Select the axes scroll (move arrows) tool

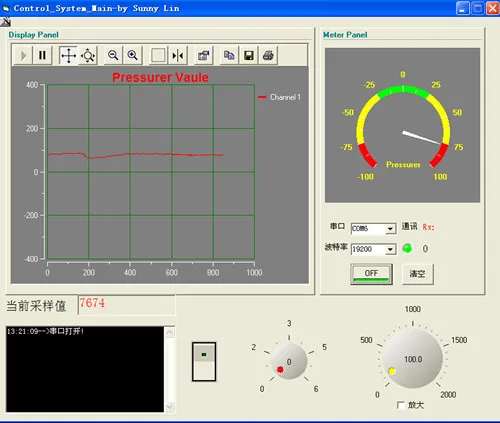click(x=68, y=55)
